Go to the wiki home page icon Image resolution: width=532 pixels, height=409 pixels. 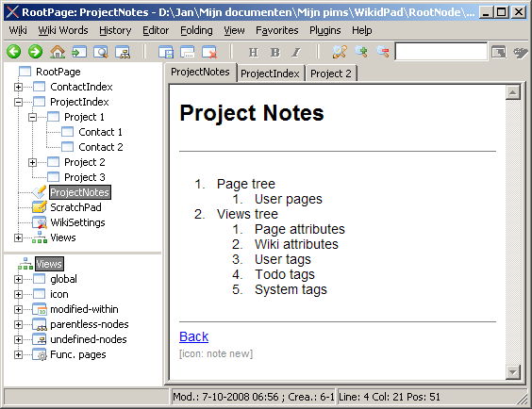click(58, 52)
